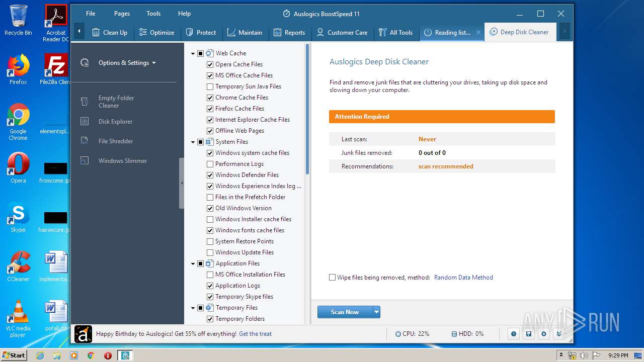Click the Opera icon in the taskbar
The image size is (644, 362).
pos(108,355)
